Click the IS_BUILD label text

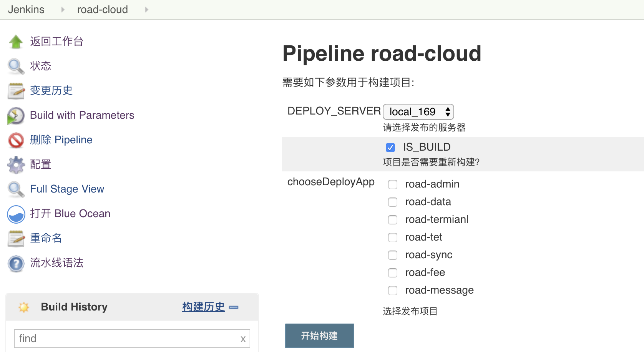pos(427,147)
